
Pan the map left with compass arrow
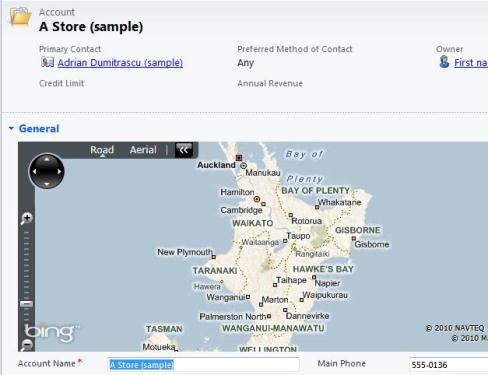pyautogui.click(x=35, y=171)
